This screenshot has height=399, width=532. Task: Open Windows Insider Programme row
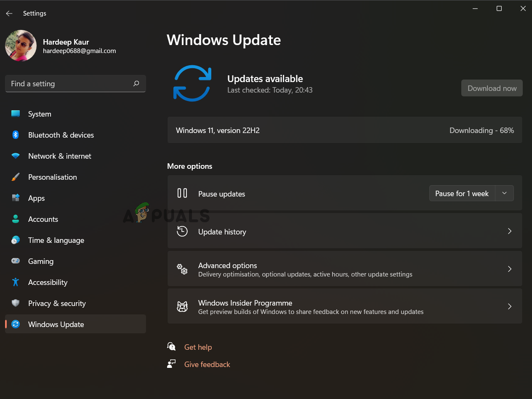coord(345,306)
